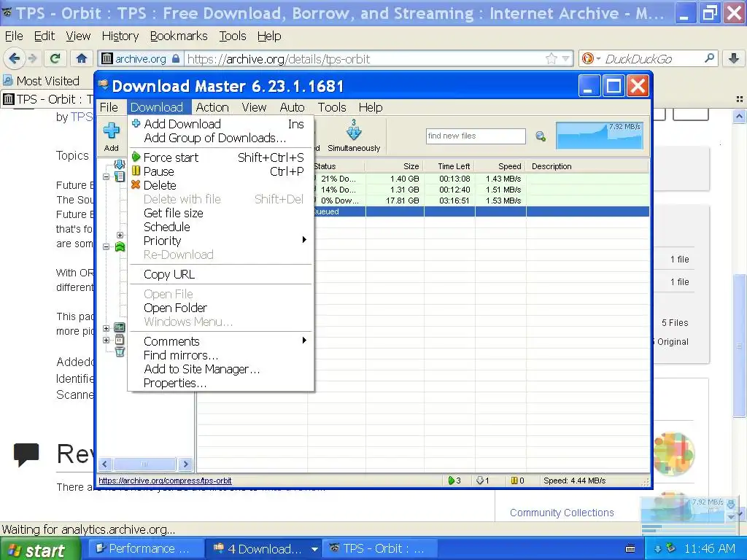Click the search magnifier icon beside find field
The image size is (747, 560).
(x=541, y=136)
